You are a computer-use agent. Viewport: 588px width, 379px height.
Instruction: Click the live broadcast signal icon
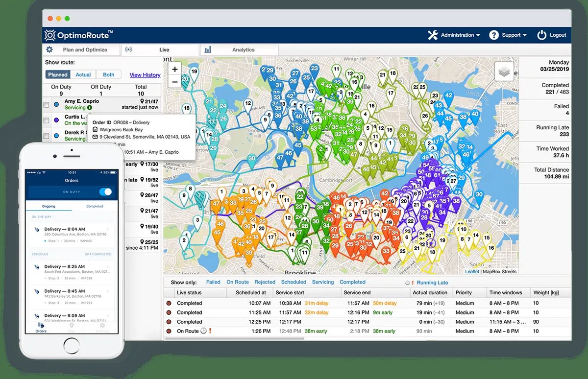point(129,49)
